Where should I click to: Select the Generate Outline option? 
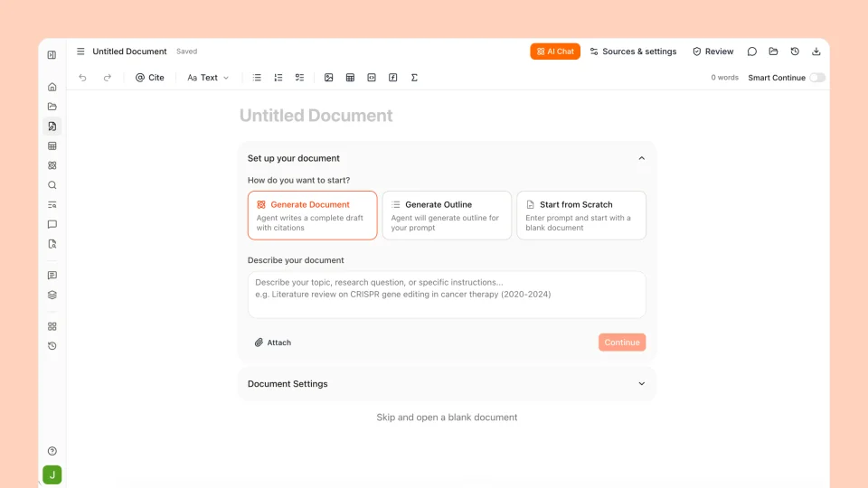coord(447,215)
